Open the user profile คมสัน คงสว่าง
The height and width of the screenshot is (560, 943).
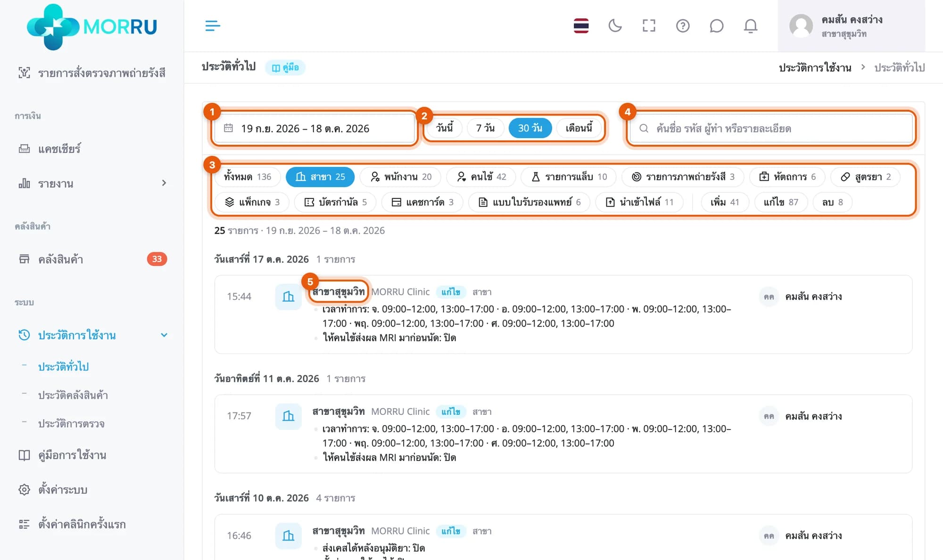(x=851, y=26)
